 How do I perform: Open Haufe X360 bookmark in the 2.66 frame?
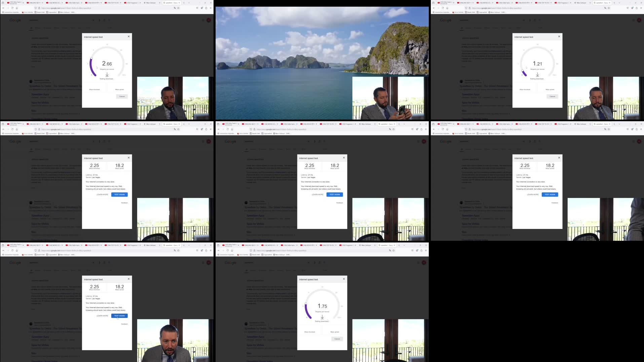(40, 12)
